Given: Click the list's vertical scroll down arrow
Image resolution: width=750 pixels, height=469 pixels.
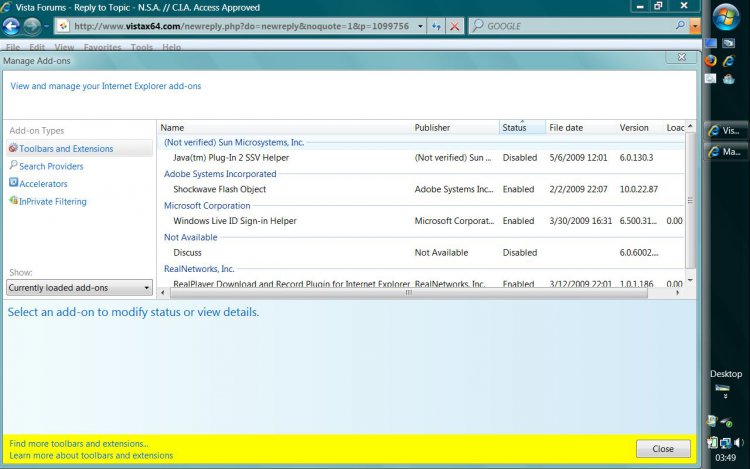Looking at the screenshot, I should (690, 280).
